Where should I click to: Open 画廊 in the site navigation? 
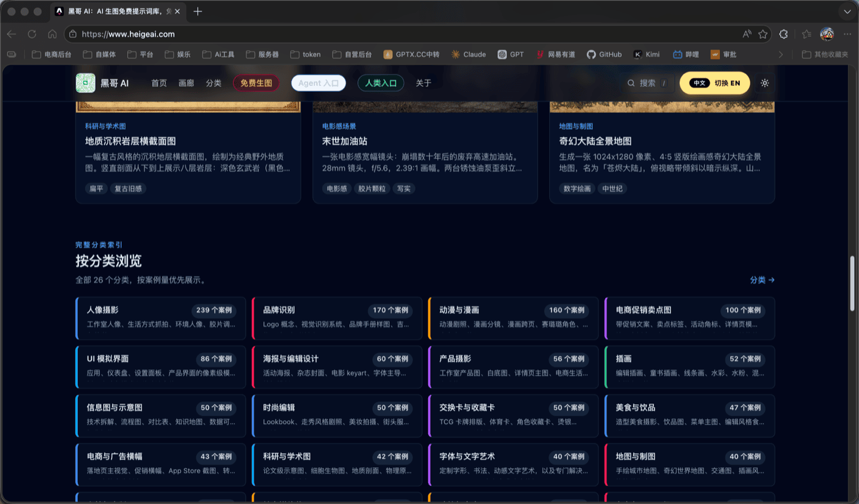186,83
